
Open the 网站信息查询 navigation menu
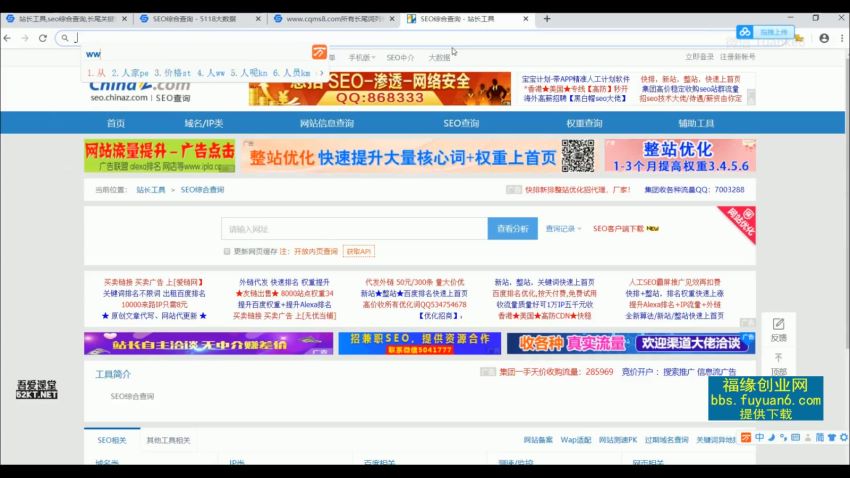pyautogui.click(x=327, y=123)
